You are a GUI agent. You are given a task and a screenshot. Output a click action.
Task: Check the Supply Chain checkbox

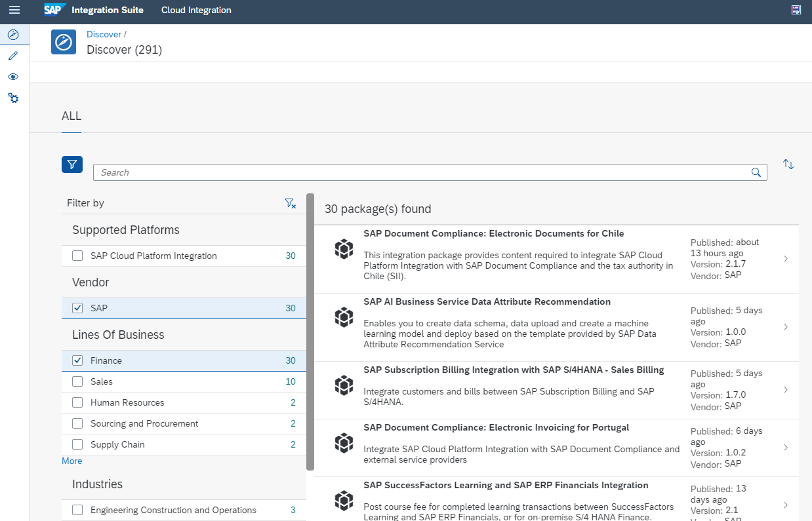(77, 444)
